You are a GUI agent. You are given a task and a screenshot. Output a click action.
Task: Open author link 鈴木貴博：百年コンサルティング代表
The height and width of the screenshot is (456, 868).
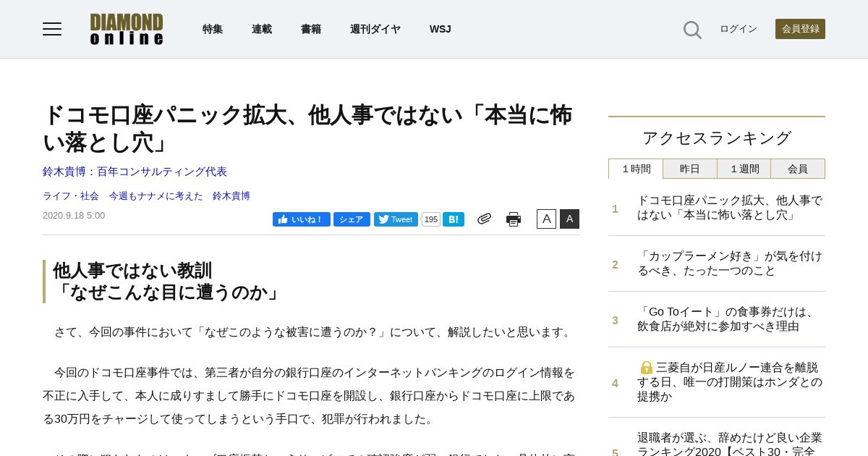point(135,172)
